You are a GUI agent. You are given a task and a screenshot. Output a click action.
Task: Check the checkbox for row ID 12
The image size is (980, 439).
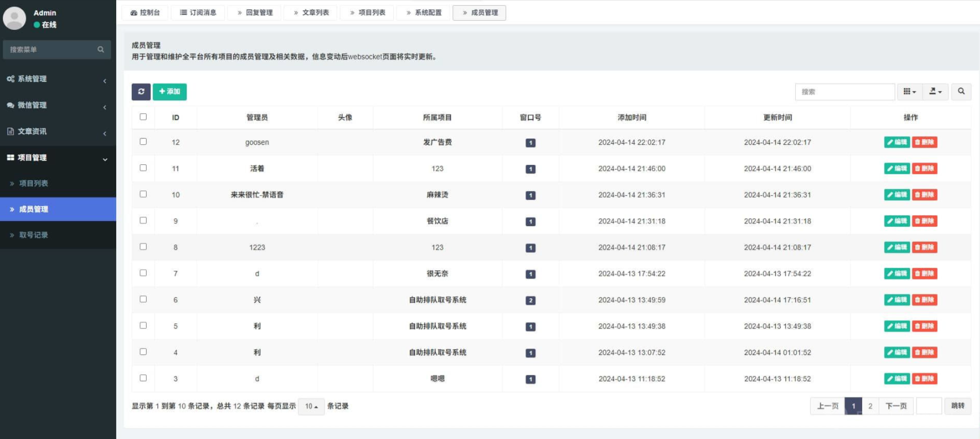[x=143, y=141]
